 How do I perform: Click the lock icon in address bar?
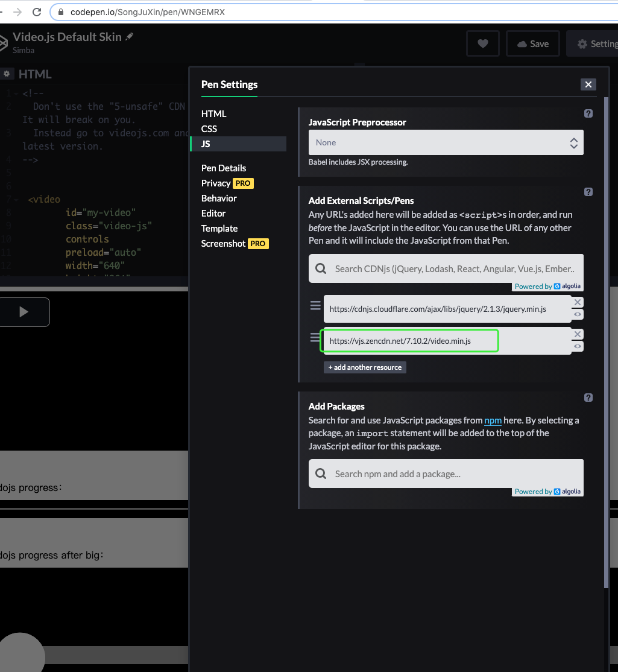pos(61,12)
